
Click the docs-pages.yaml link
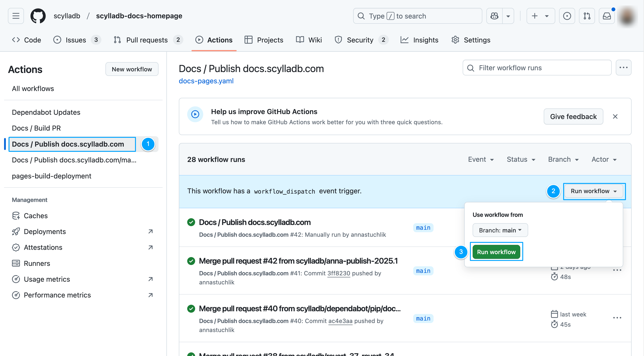point(206,81)
